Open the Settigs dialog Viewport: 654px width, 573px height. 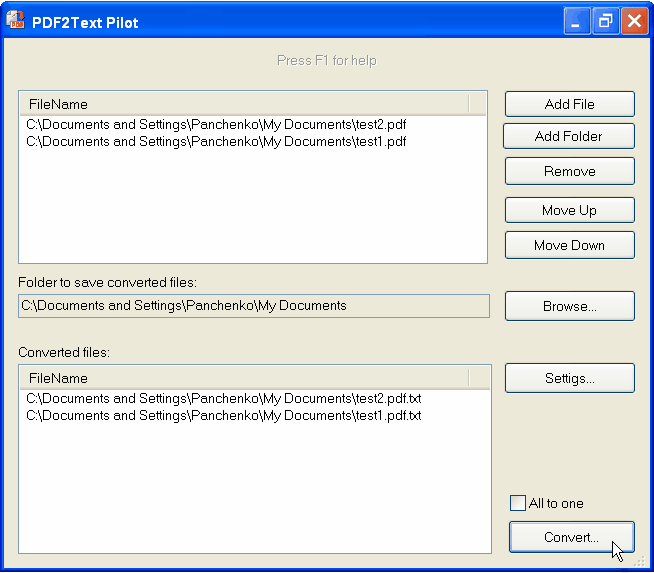[x=569, y=378]
